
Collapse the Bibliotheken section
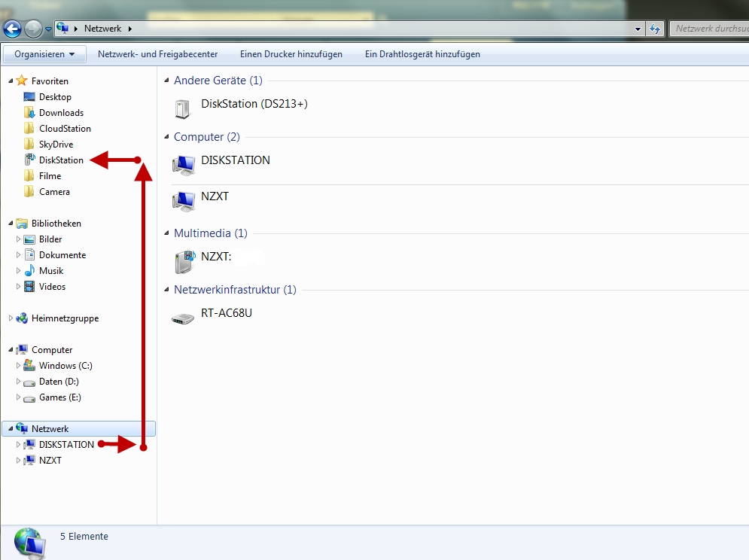click(11, 224)
